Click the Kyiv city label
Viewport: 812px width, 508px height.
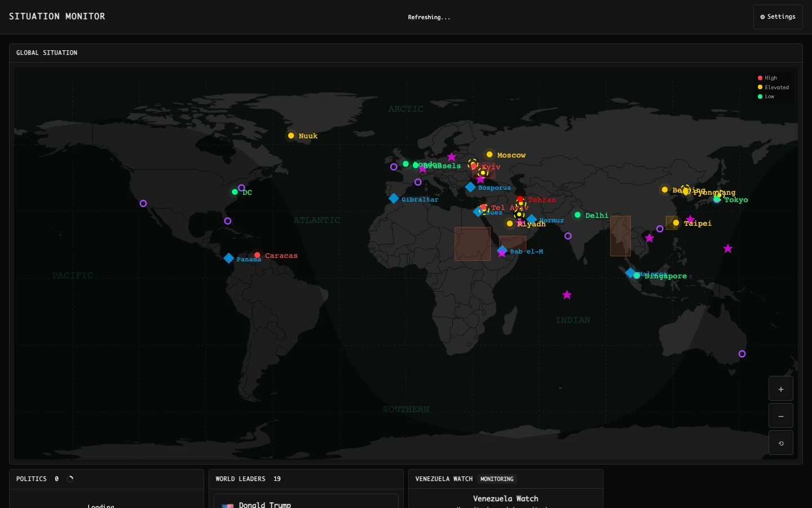[491, 167]
